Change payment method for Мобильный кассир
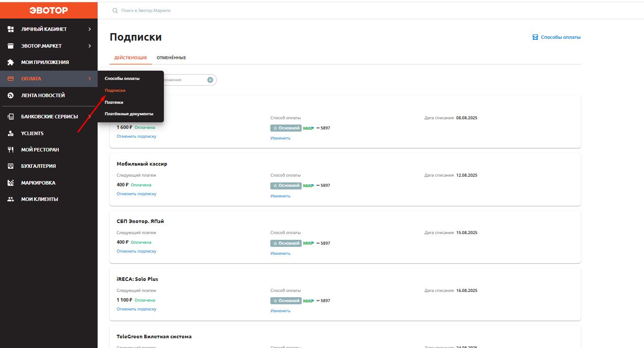This screenshot has width=644, height=348. pyautogui.click(x=280, y=196)
